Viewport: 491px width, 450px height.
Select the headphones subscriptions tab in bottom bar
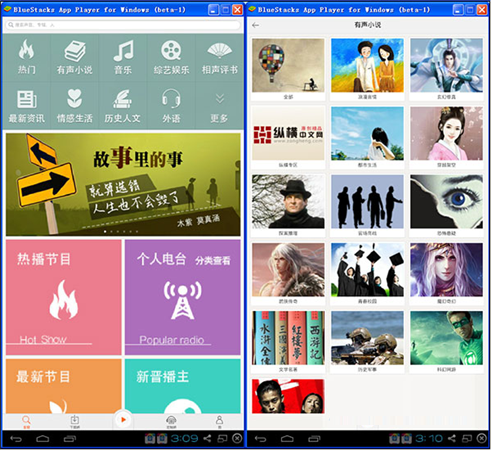[171, 422]
